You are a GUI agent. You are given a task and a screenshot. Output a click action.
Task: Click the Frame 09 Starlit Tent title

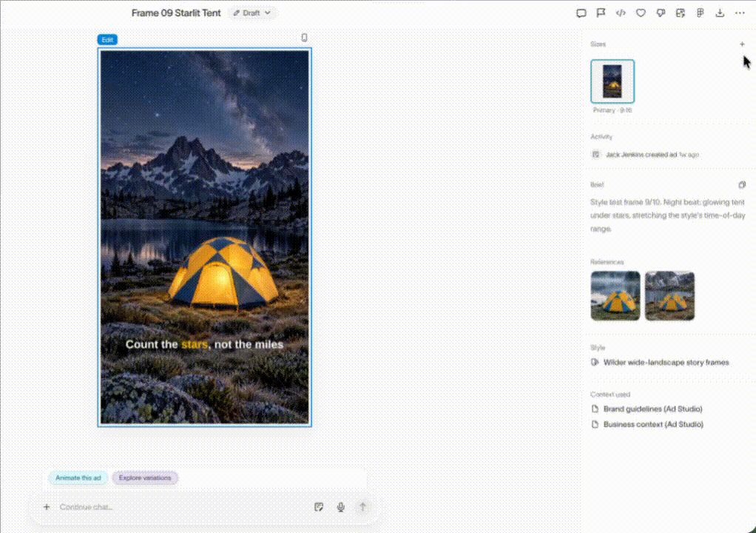tap(176, 13)
